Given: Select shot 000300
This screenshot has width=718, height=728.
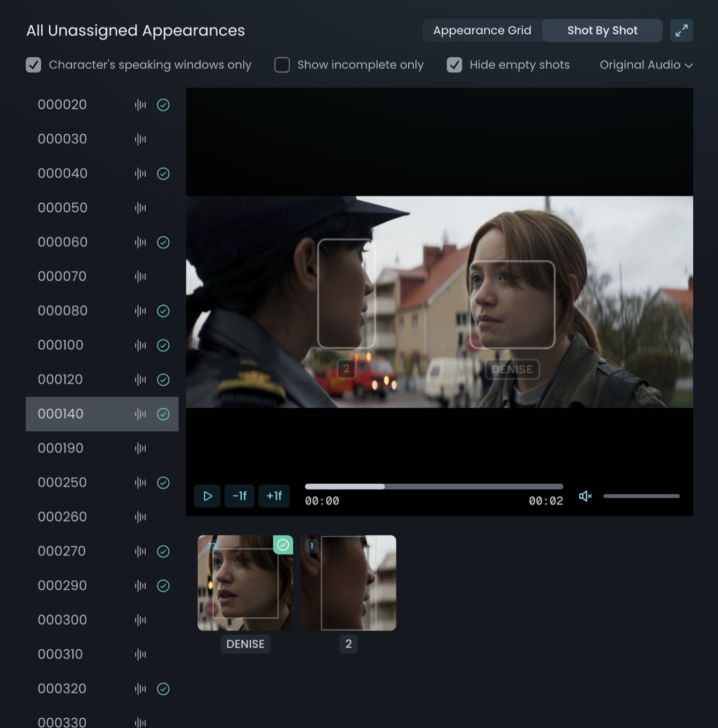Looking at the screenshot, I should click(x=102, y=620).
